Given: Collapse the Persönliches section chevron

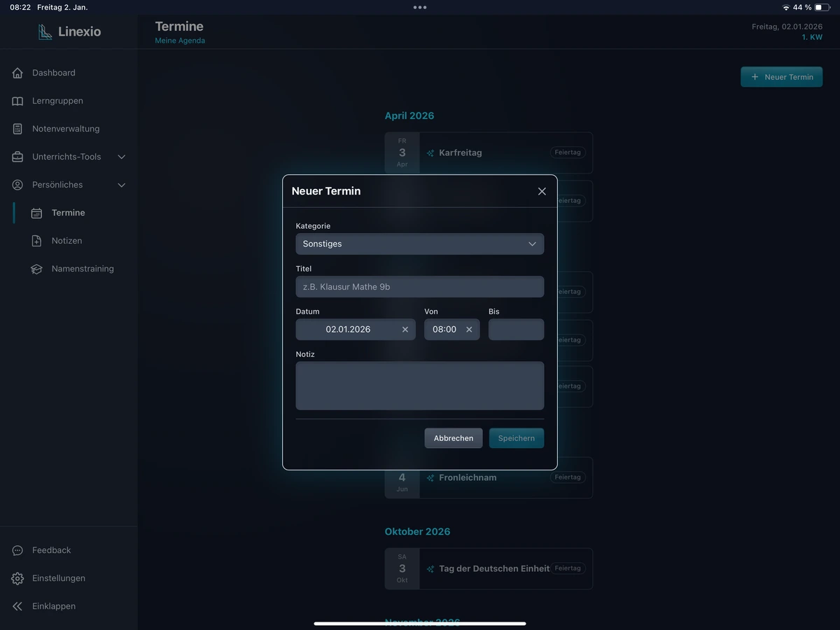Looking at the screenshot, I should coord(121,185).
